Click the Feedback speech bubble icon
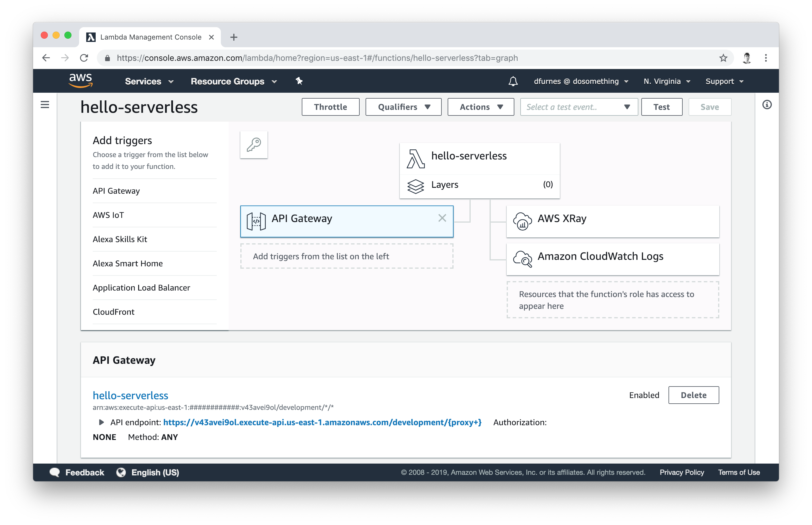Image resolution: width=812 pixels, height=525 pixels. click(x=55, y=472)
